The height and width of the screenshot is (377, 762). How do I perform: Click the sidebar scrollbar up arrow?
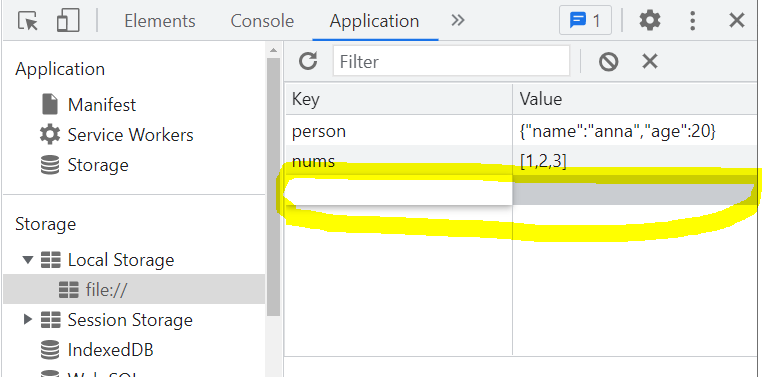(x=274, y=50)
